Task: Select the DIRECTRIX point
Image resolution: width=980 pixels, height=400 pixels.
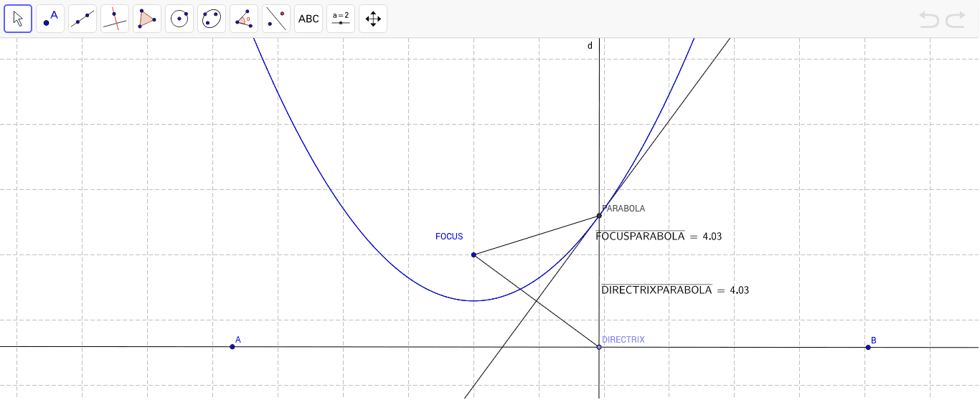Action: pyautogui.click(x=599, y=347)
